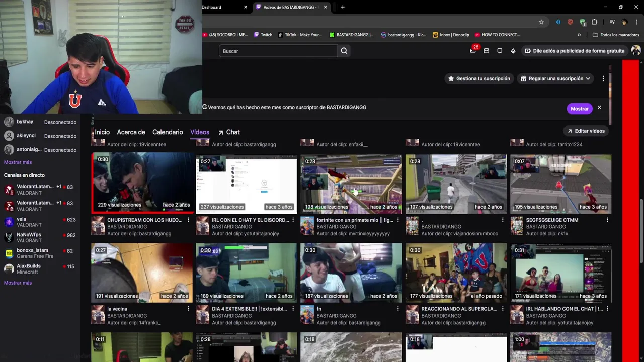Close the Dashboard tab

click(246, 7)
